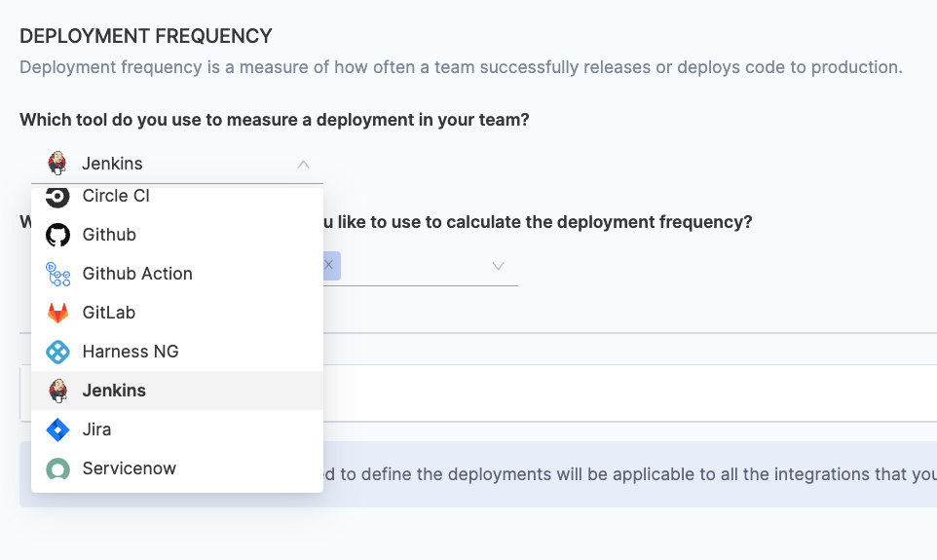This screenshot has height=560, width=937.
Task: Choose the GitLab option label
Action: (x=109, y=313)
